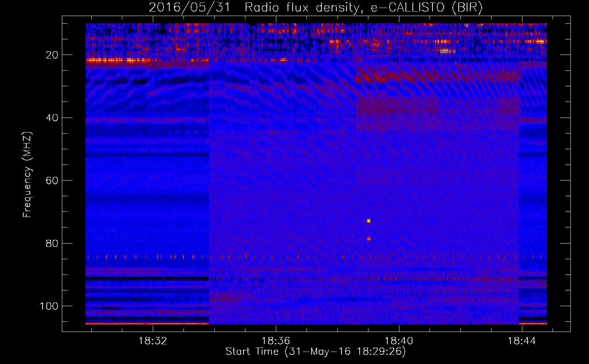Click the '60' frequency tick label
Screen dimensions: 589x364
pyautogui.click(x=52, y=181)
